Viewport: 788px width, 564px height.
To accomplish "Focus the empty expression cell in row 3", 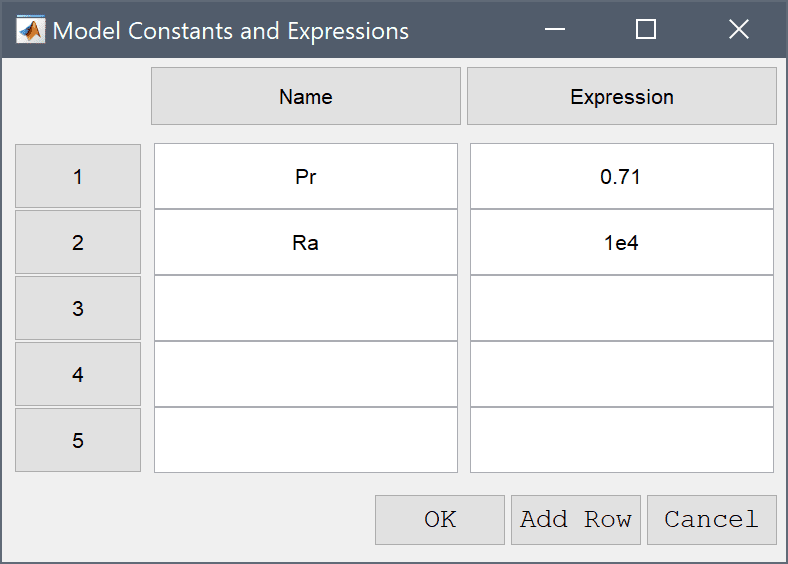I will coord(622,308).
